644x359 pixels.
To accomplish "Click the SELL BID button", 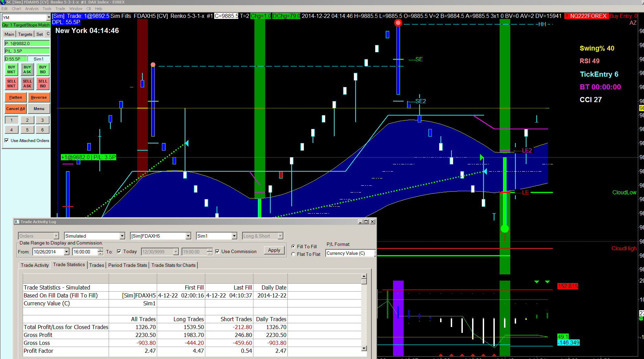I will (x=43, y=84).
